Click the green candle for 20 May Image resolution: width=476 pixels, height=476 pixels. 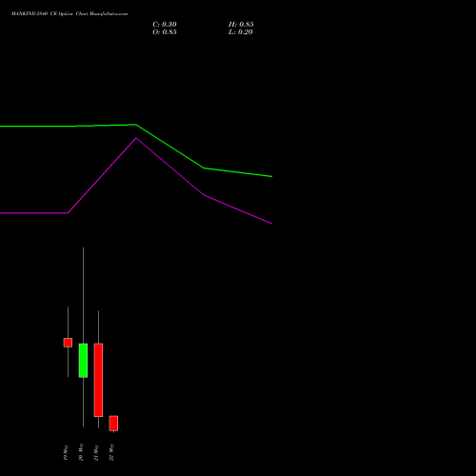(x=83, y=361)
